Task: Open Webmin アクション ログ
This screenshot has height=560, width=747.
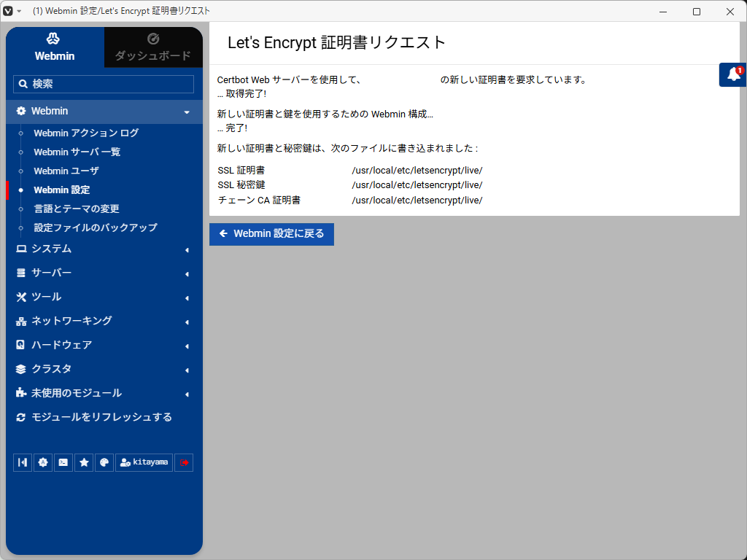Action: (86, 133)
